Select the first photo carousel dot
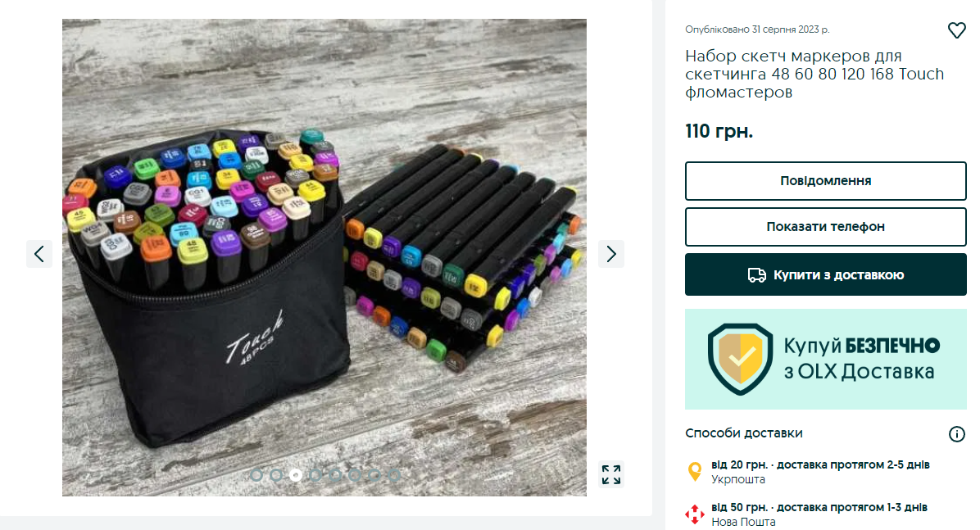Screen dimensions: 980x530 pyautogui.click(x=256, y=475)
